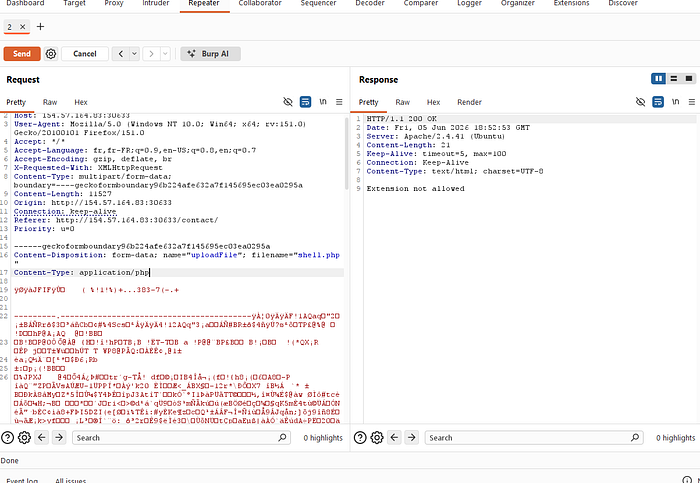Viewport: 700px width, 483px height.
Task: Open Response search help icon
Action: click(x=360, y=438)
